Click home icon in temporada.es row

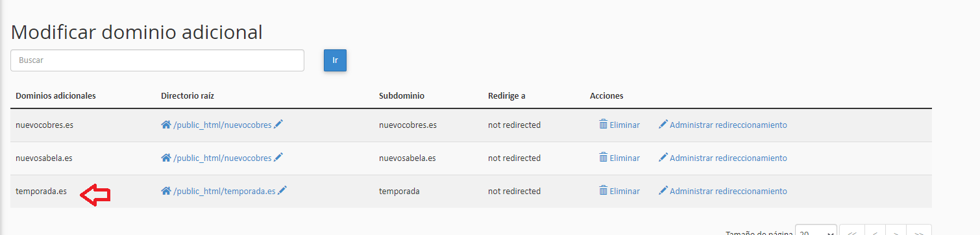coord(166,191)
